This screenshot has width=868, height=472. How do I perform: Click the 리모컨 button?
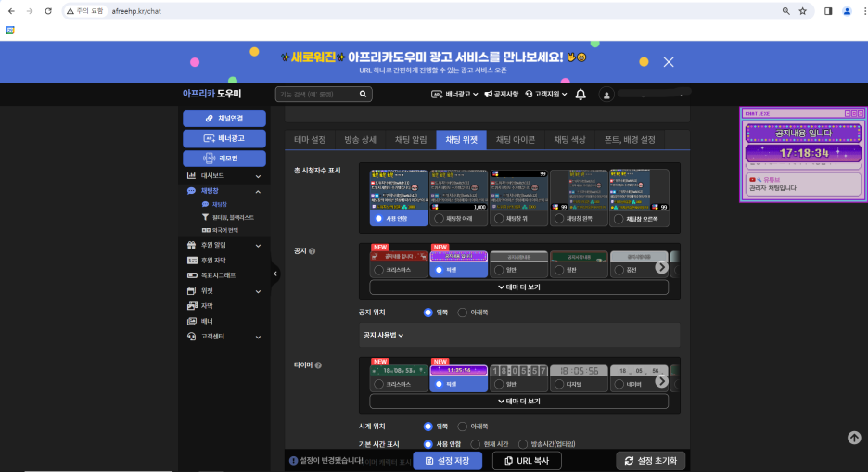click(x=224, y=159)
